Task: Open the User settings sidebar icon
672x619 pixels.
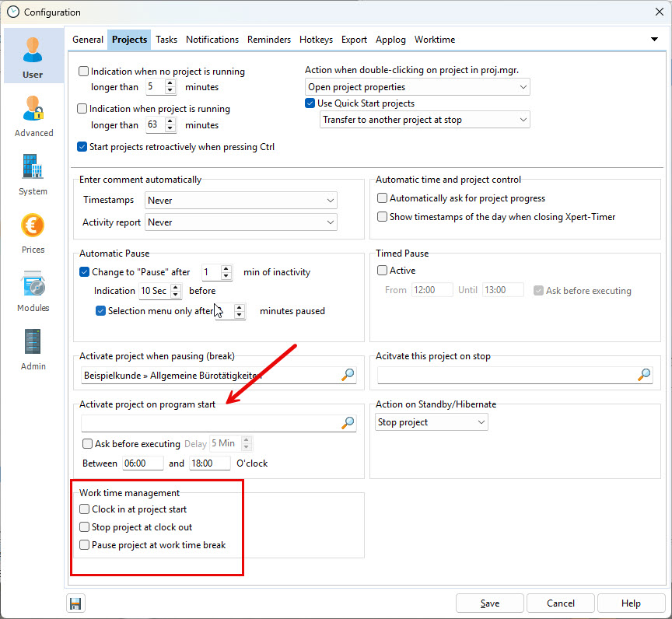Action: pyautogui.click(x=33, y=55)
